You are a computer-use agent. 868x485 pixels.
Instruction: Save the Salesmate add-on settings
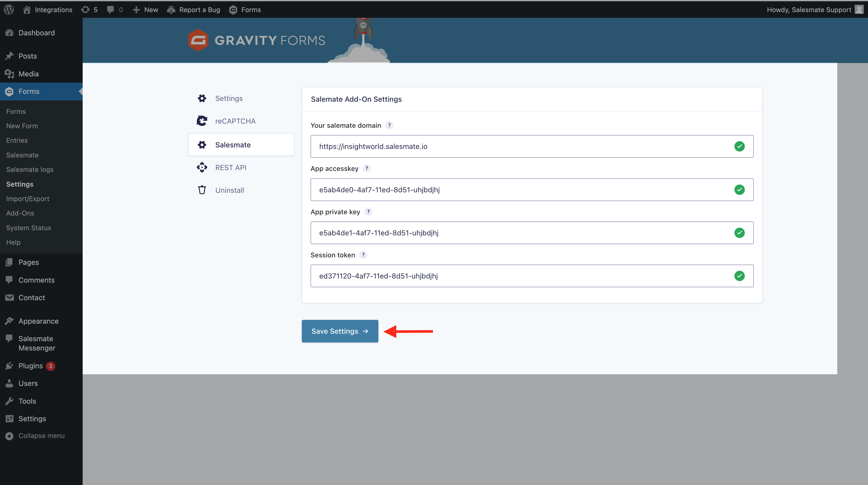pyautogui.click(x=340, y=331)
